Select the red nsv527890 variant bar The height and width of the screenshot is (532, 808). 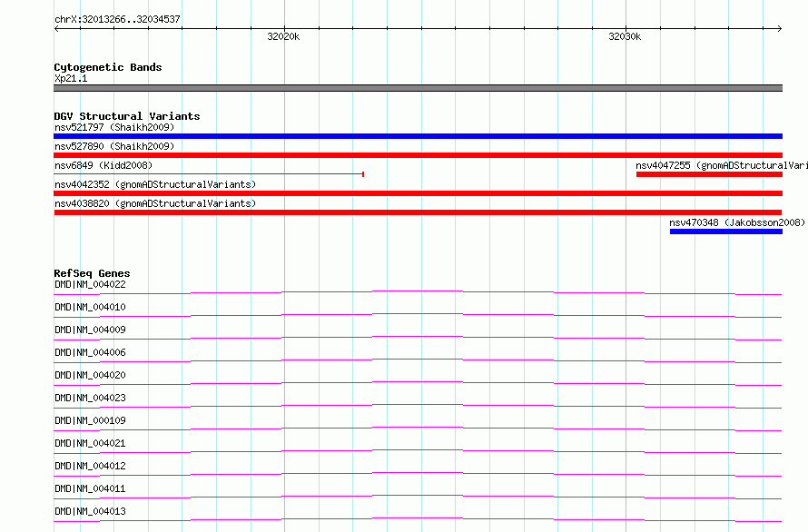(x=418, y=155)
